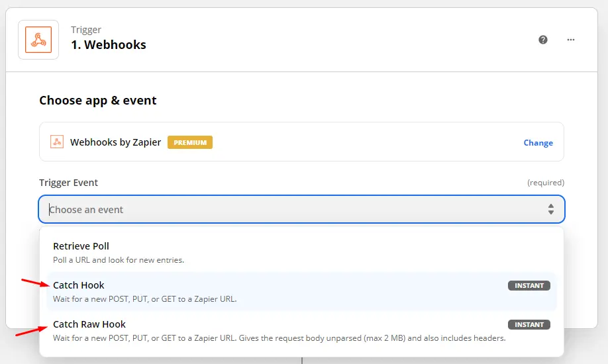Click the INSTANT badge beside Catch Hook
608x364 pixels.
click(x=529, y=286)
